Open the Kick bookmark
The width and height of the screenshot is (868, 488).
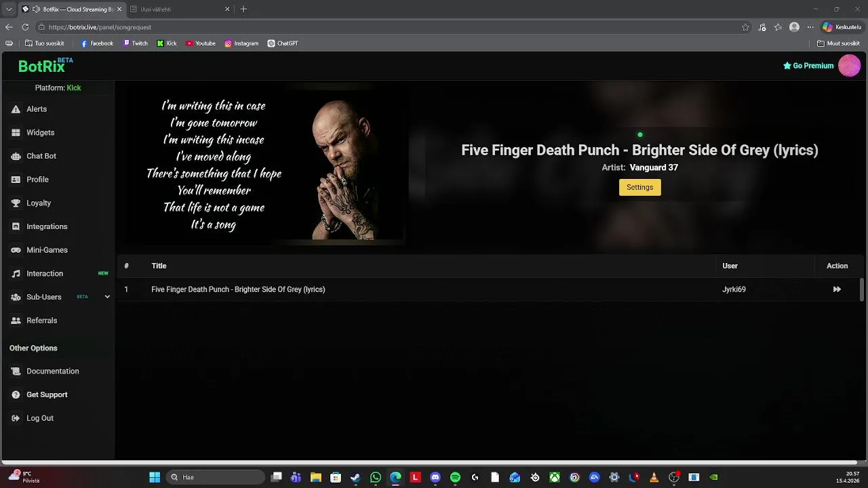[167, 43]
